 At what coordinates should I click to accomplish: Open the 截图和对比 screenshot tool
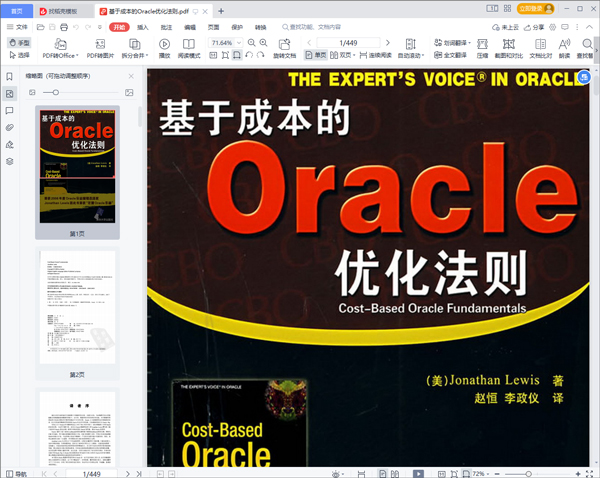click(509, 48)
